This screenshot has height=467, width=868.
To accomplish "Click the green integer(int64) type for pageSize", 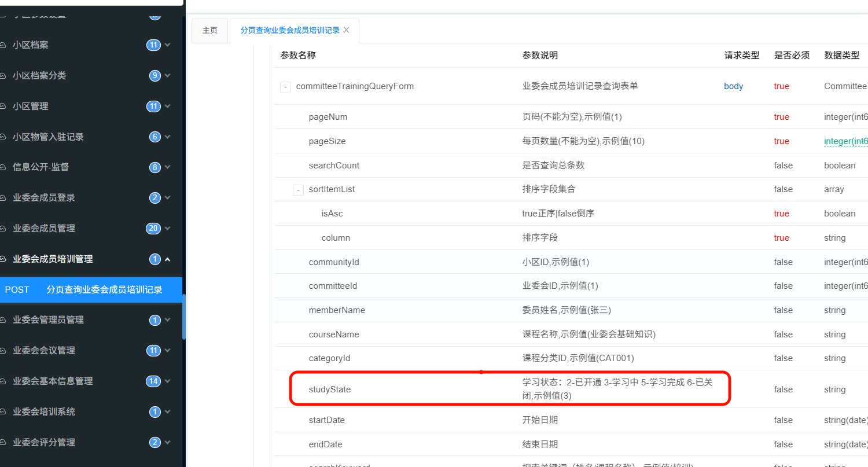I will tap(845, 141).
